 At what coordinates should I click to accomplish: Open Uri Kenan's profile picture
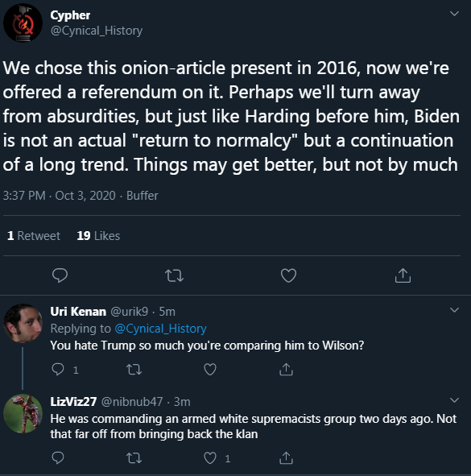(23, 323)
